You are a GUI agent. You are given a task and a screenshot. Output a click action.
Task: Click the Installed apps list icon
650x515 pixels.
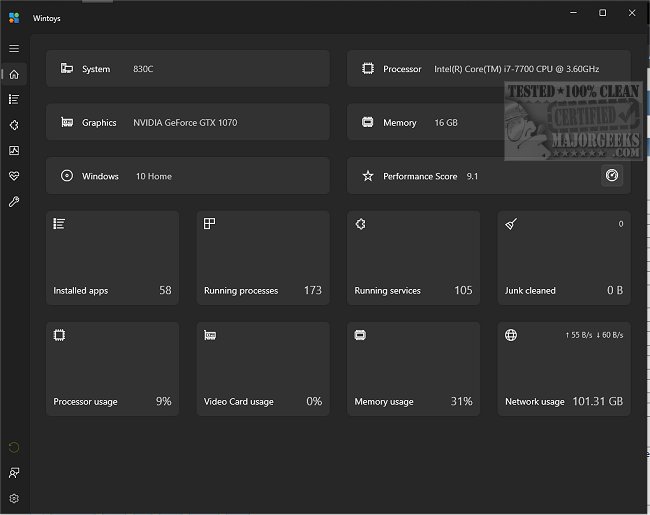click(x=59, y=224)
